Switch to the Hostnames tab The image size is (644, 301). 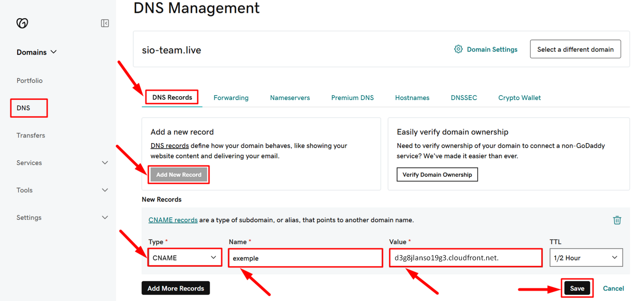(412, 98)
